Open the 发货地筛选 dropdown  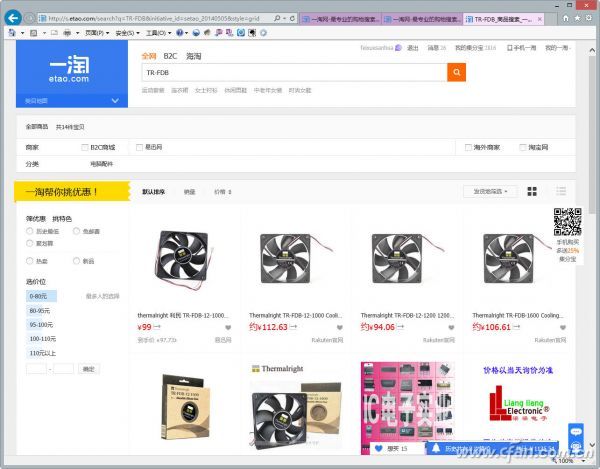(x=491, y=191)
